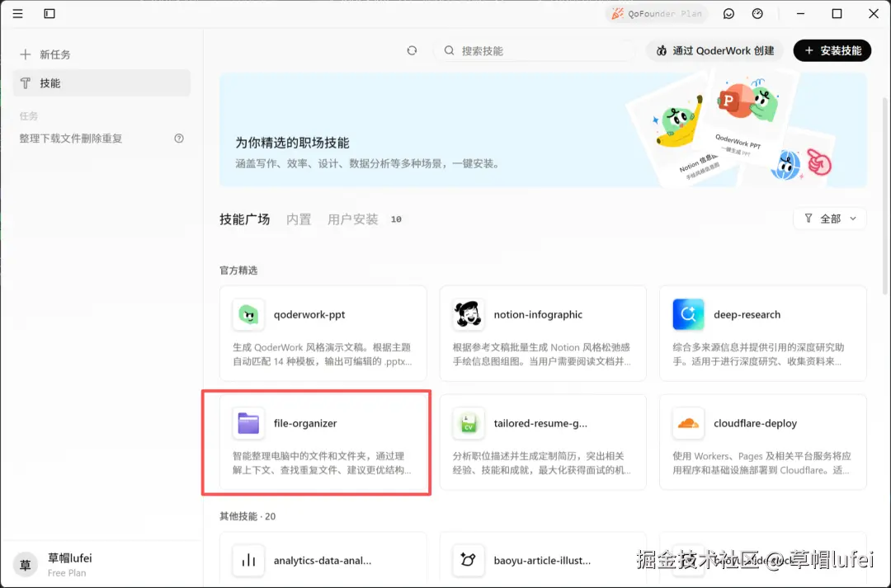Viewport: 891px width, 588px height.
Task: Click 通过 QoderWork 创建 button
Action: (714, 50)
